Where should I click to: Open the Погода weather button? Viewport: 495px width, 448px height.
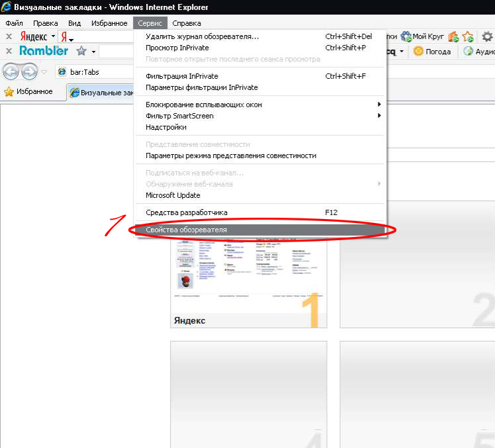click(x=432, y=51)
